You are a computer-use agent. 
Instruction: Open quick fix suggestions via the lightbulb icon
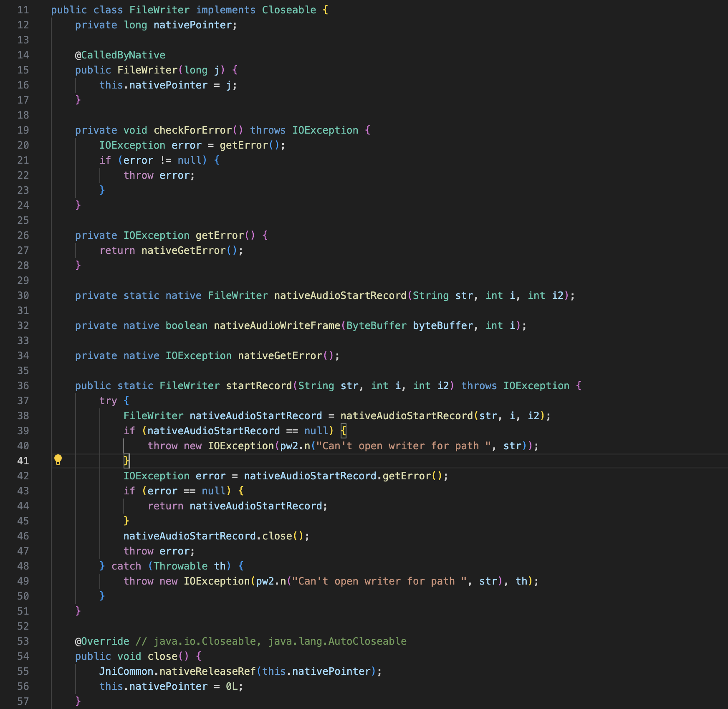(58, 460)
